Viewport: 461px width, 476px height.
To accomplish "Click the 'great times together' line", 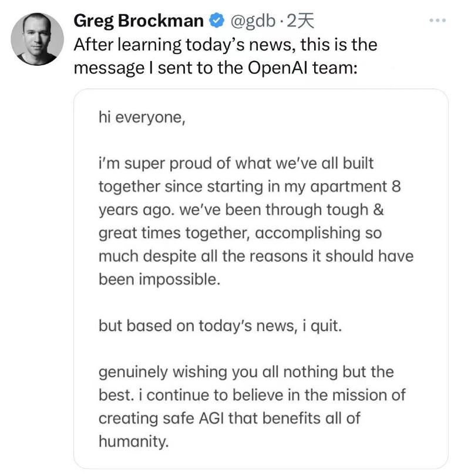I will tap(240, 233).
